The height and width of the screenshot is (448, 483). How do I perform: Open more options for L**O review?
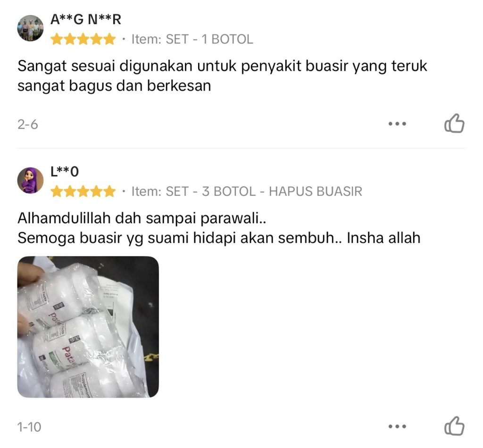click(397, 426)
